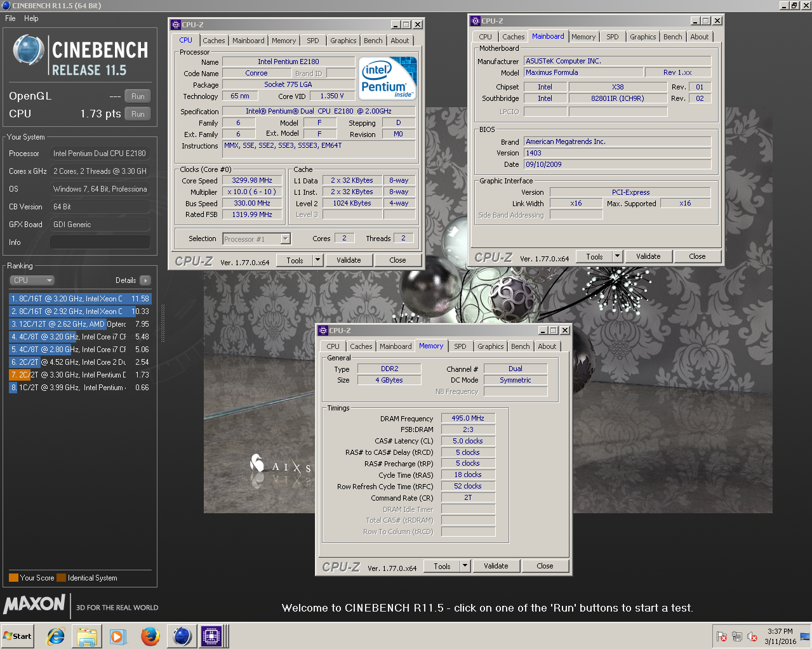This screenshot has width=812, height=649.
Task: Select ranking row 8C/16T @ 3.20 GHz
Action: pyautogui.click(x=80, y=299)
